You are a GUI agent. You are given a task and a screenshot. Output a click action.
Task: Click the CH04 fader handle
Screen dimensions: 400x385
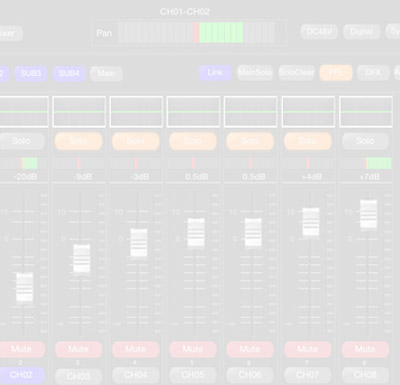[x=139, y=243]
